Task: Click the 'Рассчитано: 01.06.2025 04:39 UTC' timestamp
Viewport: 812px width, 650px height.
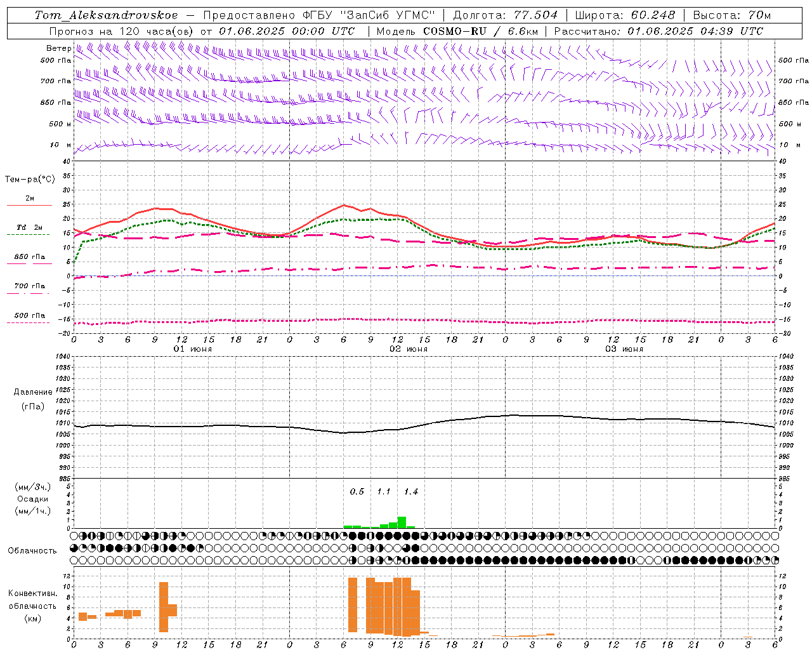Action: point(658,31)
